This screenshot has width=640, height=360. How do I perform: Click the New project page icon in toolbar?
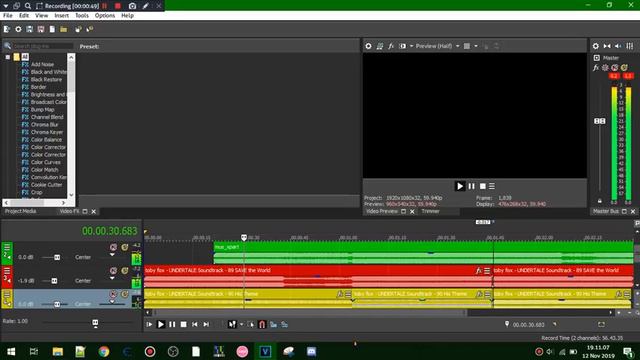pos(52,29)
